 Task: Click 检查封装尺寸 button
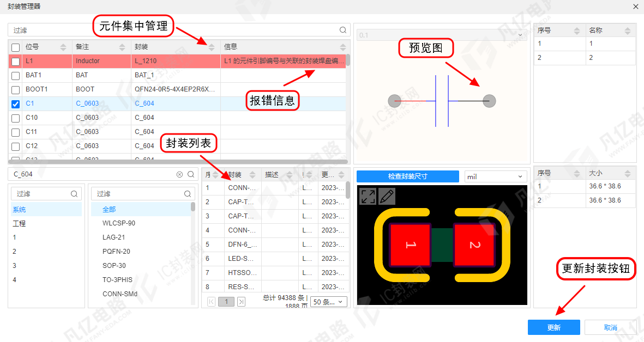coord(407,176)
